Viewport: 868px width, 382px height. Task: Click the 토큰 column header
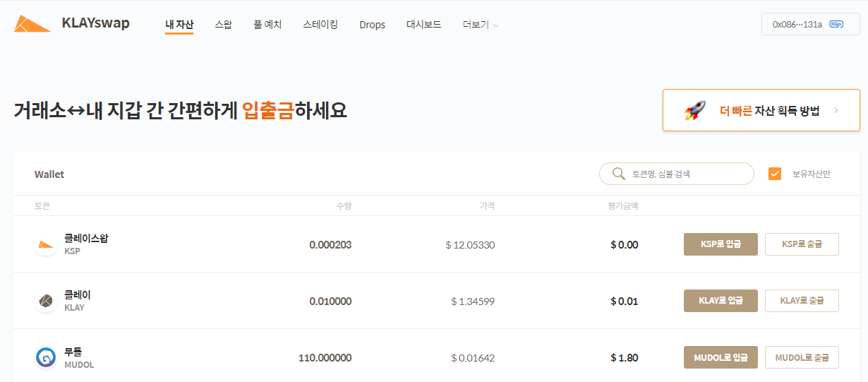[x=42, y=206]
